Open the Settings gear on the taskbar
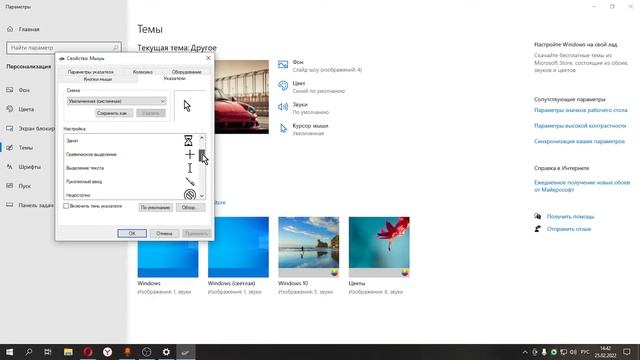This screenshot has height=360, width=640. [166, 352]
